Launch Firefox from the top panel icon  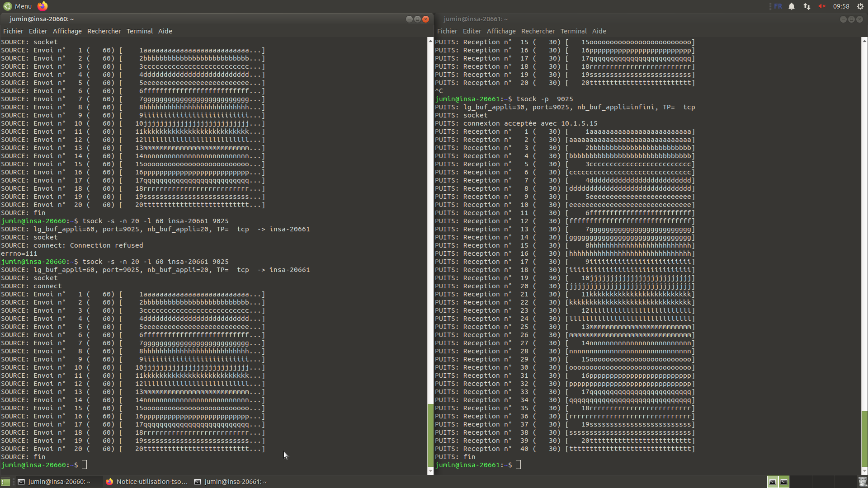coord(42,6)
